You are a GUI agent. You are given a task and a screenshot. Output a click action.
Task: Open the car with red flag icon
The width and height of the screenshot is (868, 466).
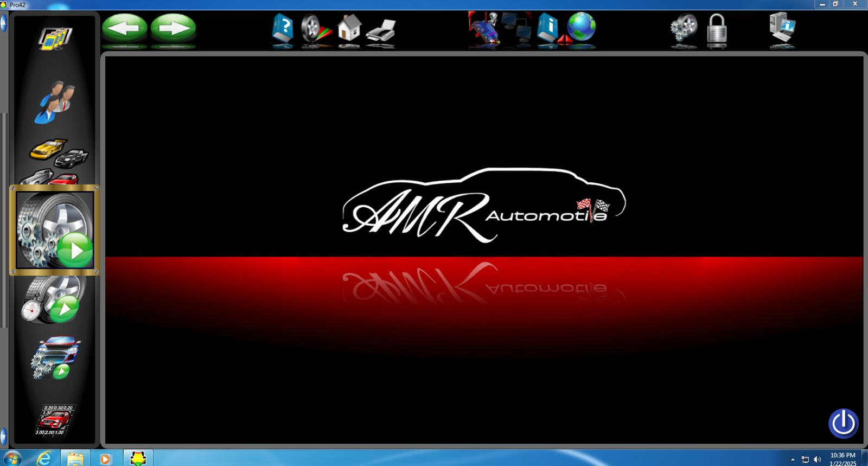click(x=483, y=28)
